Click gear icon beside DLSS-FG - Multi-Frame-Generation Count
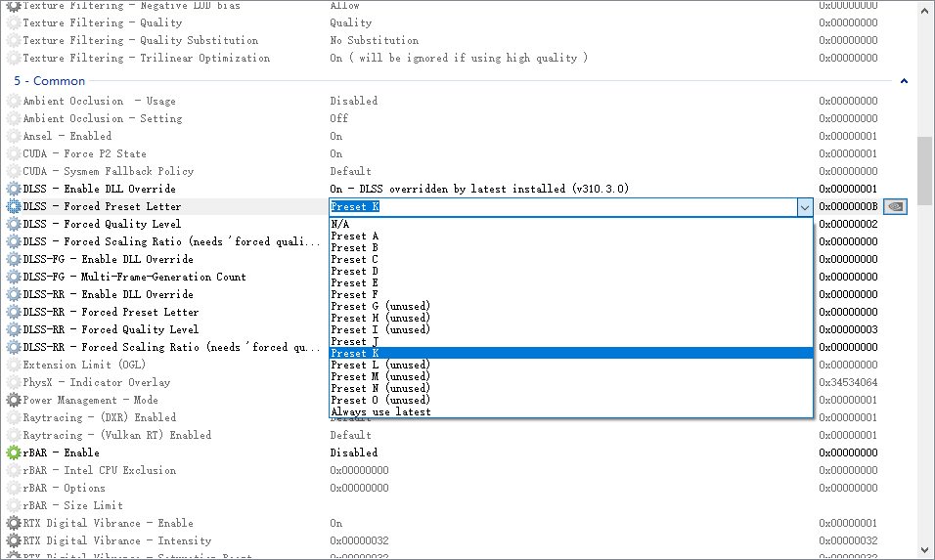 pyautogui.click(x=14, y=277)
